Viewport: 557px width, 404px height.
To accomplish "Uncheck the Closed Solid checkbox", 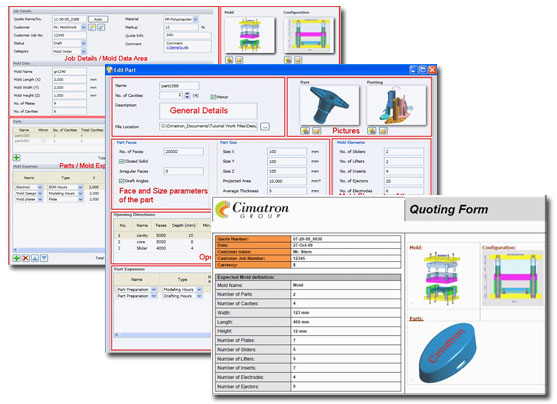I will [x=121, y=161].
